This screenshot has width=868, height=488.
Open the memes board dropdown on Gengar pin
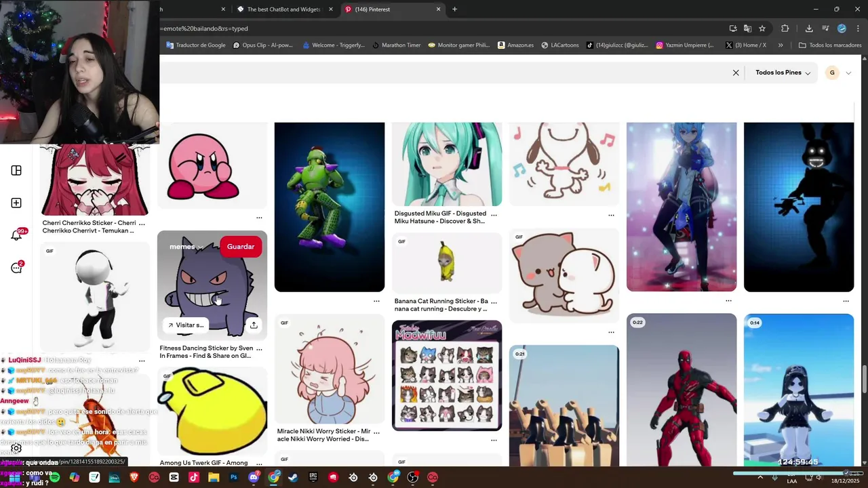coord(186,247)
